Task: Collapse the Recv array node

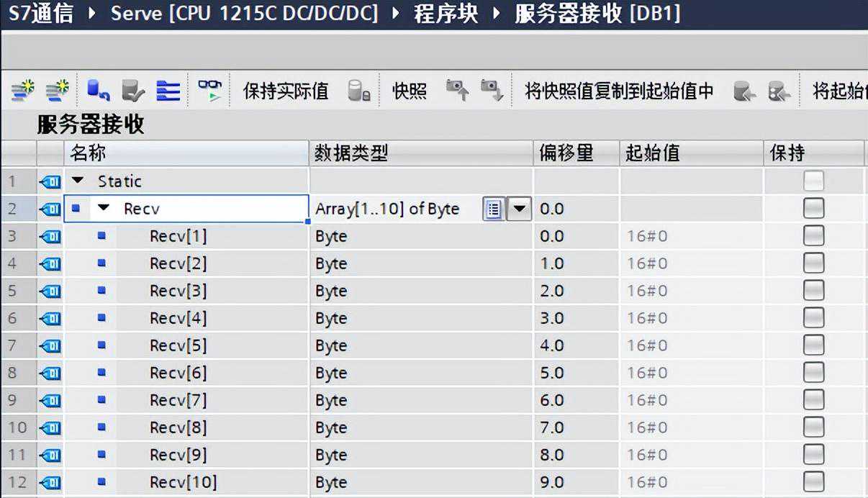Action: [104, 209]
